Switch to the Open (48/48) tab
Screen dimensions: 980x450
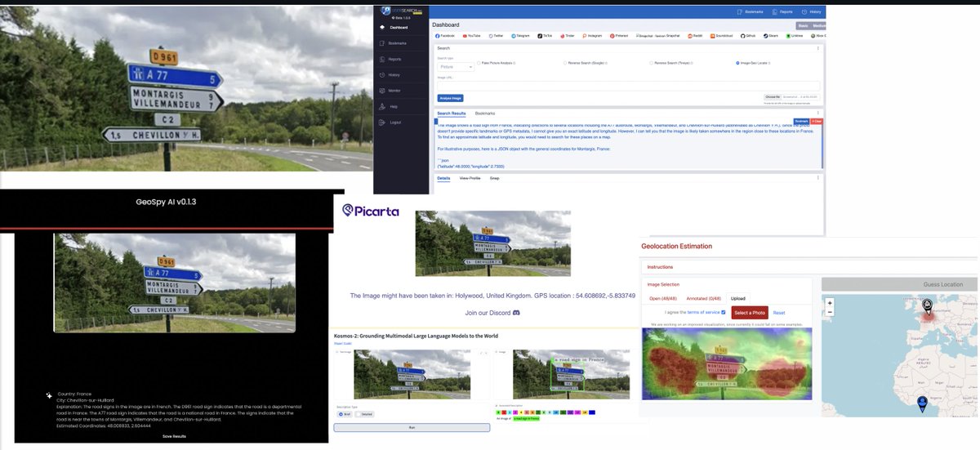pos(662,299)
